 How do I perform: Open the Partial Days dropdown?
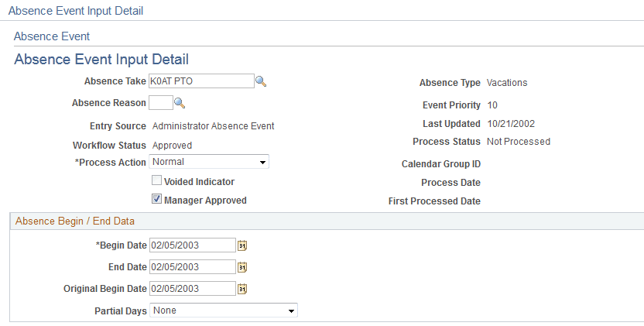(224, 311)
